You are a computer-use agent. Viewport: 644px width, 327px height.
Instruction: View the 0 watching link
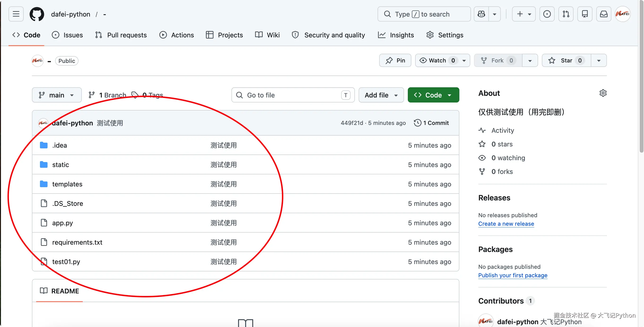point(502,158)
